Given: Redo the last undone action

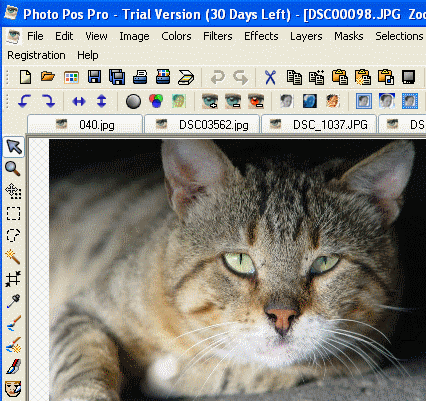Looking at the screenshot, I should click(x=240, y=78).
